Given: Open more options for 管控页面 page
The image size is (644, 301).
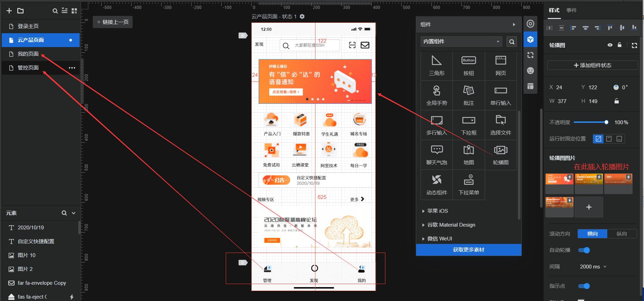Looking at the screenshot, I should 72,68.
